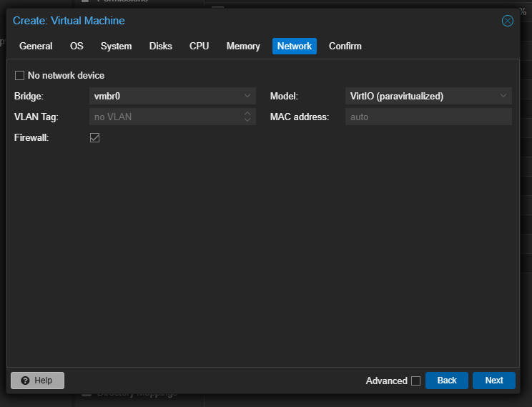This screenshot has width=532, height=407.
Task: Expand the Model dropdown arrow
Action: pyautogui.click(x=503, y=96)
